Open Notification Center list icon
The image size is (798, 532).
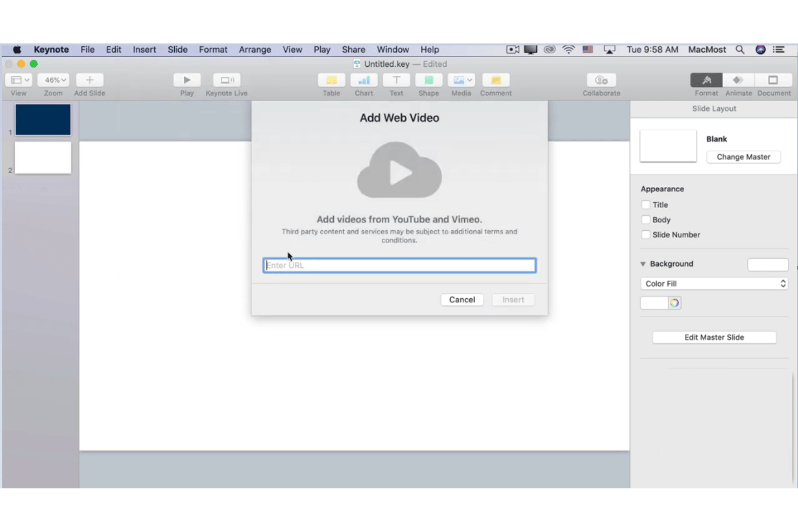[779, 50]
